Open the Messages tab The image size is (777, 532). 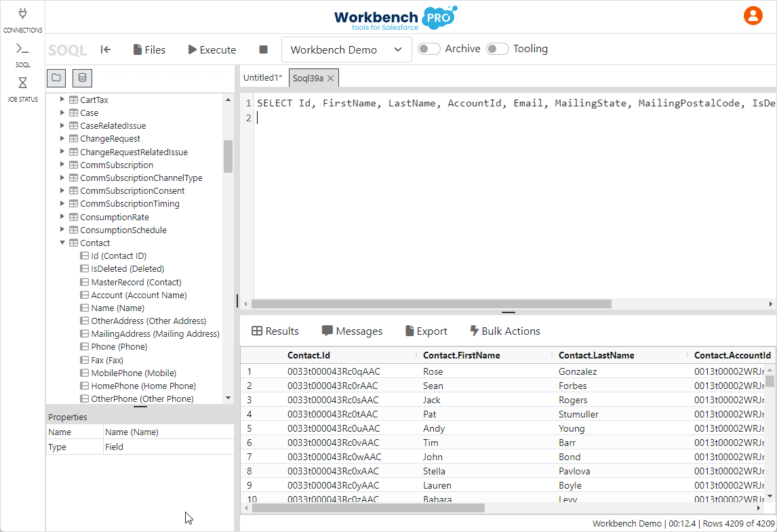tap(352, 331)
